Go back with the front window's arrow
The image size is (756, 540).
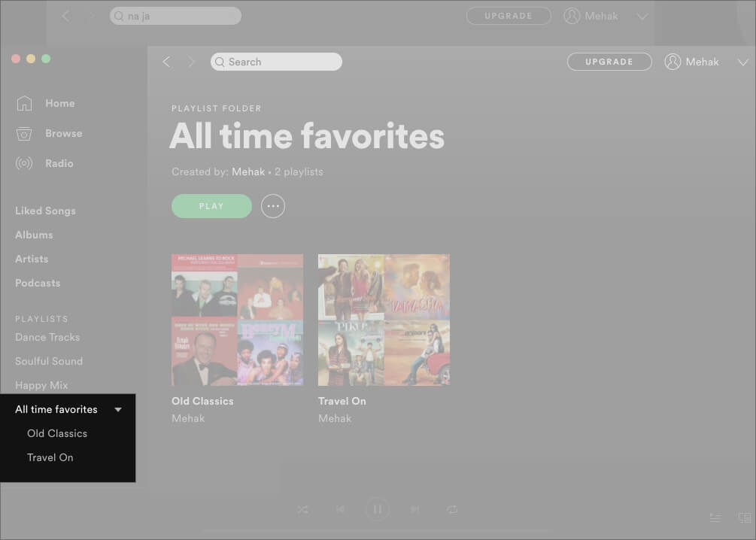tap(167, 62)
